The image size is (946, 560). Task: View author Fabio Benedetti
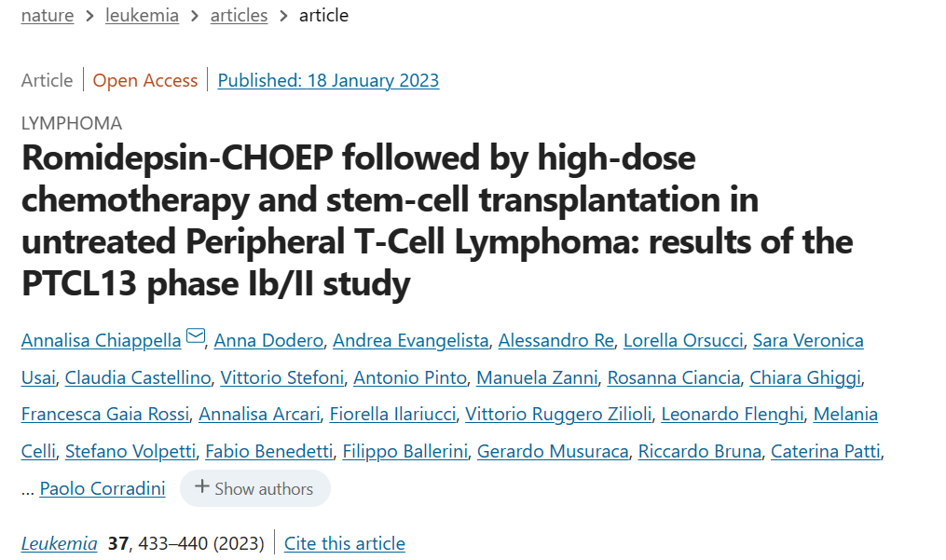pos(268,452)
